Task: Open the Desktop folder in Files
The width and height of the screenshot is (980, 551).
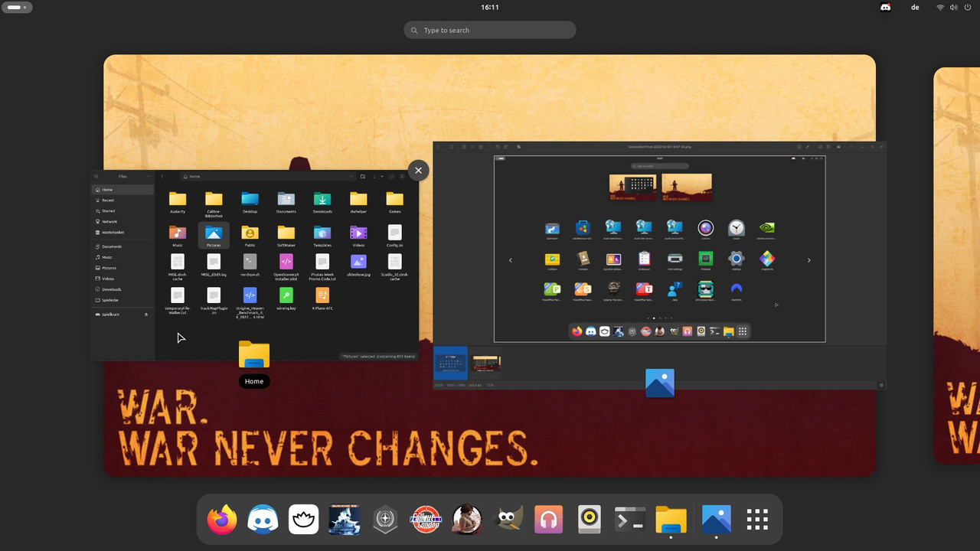Action: coord(250,203)
